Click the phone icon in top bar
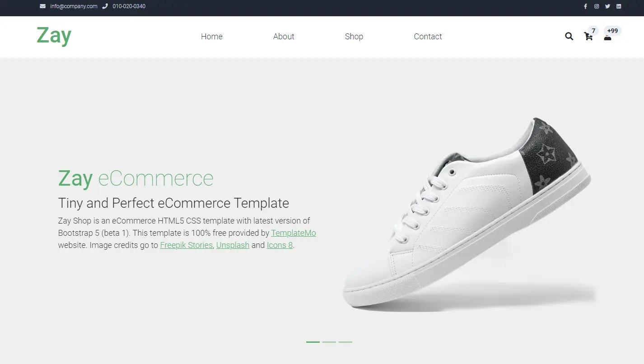The image size is (644, 364). click(105, 6)
